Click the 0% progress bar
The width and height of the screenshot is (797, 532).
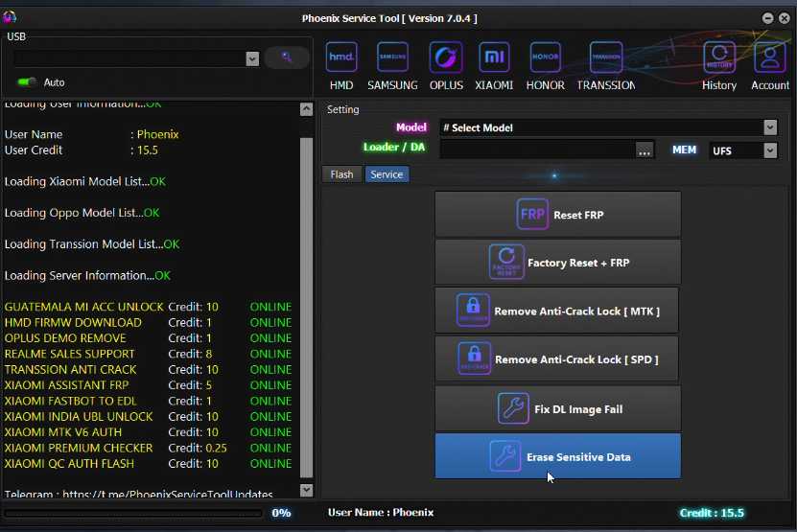pos(133,513)
